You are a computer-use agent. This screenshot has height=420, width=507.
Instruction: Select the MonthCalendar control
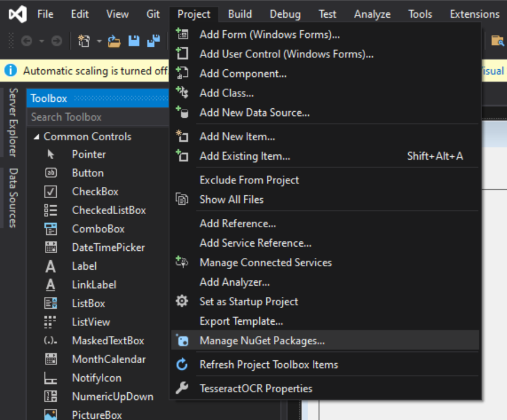pyautogui.click(x=98, y=359)
